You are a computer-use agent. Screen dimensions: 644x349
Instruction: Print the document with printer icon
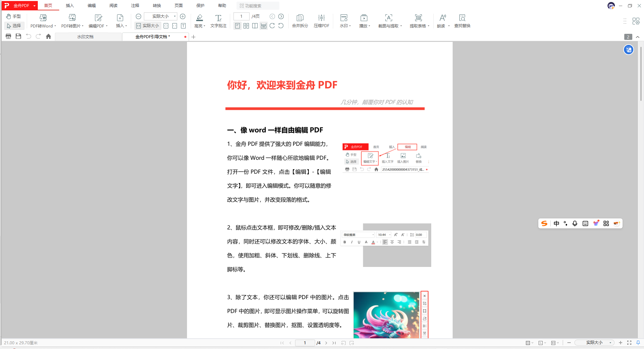8,37
